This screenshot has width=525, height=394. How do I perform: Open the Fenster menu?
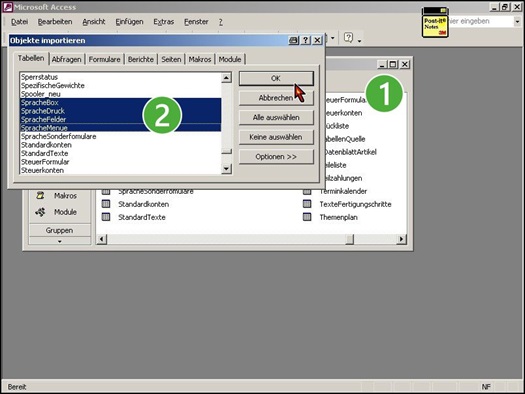click(196, 22)
